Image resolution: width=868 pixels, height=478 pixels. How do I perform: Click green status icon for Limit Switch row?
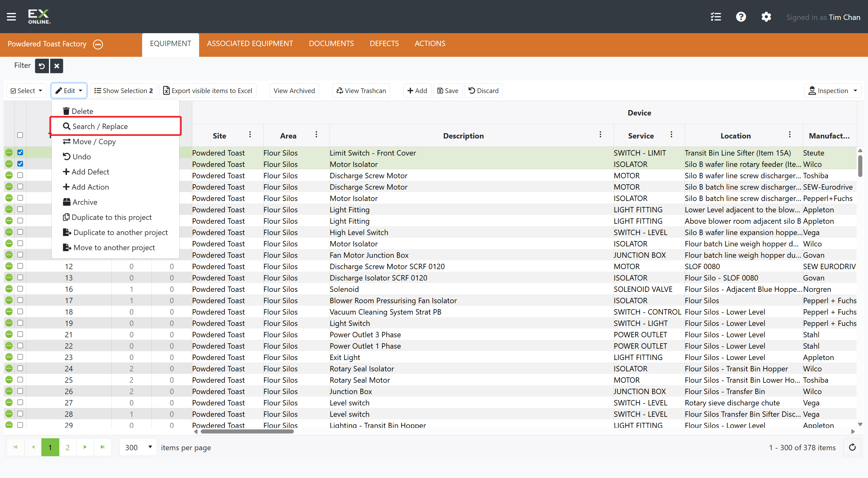[x=9, y=153]
